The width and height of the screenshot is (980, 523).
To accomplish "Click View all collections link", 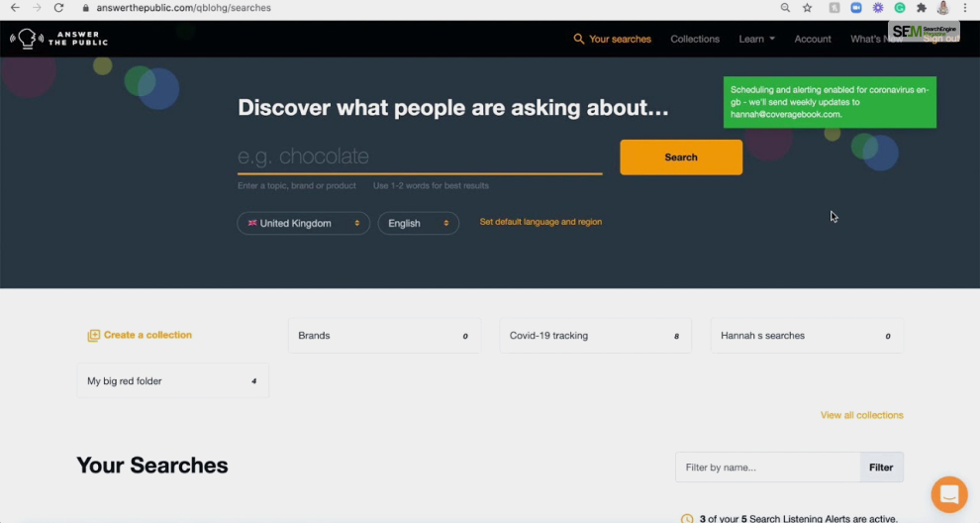I will [x=862, y=415].
